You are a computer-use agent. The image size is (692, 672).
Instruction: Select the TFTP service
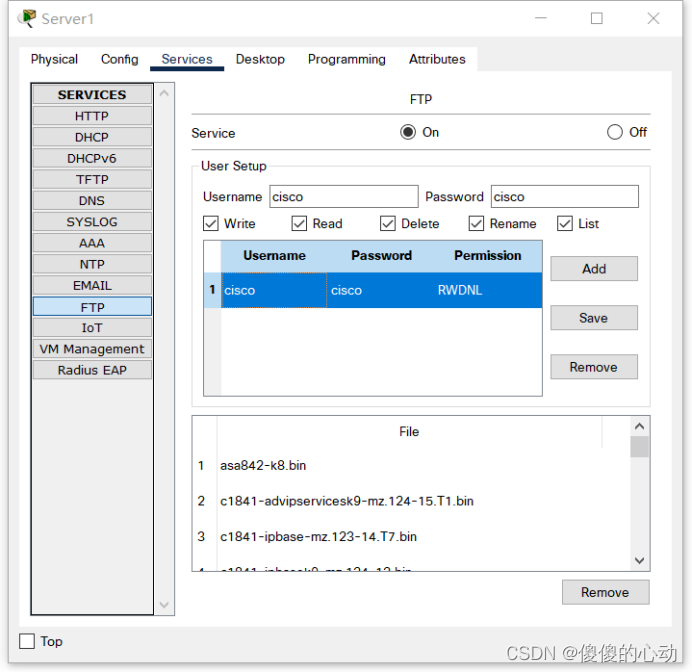point(92,180)
